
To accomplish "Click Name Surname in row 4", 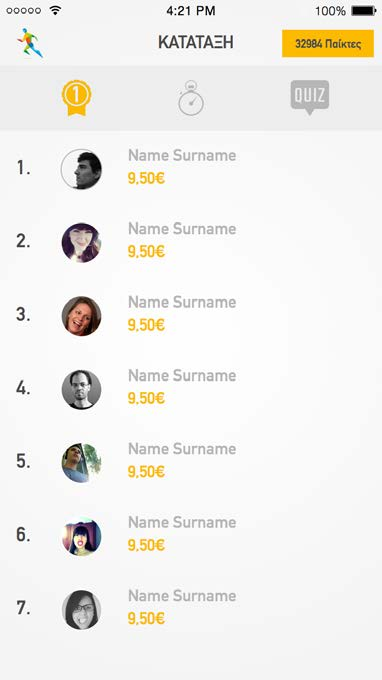I will click(182, 375).
